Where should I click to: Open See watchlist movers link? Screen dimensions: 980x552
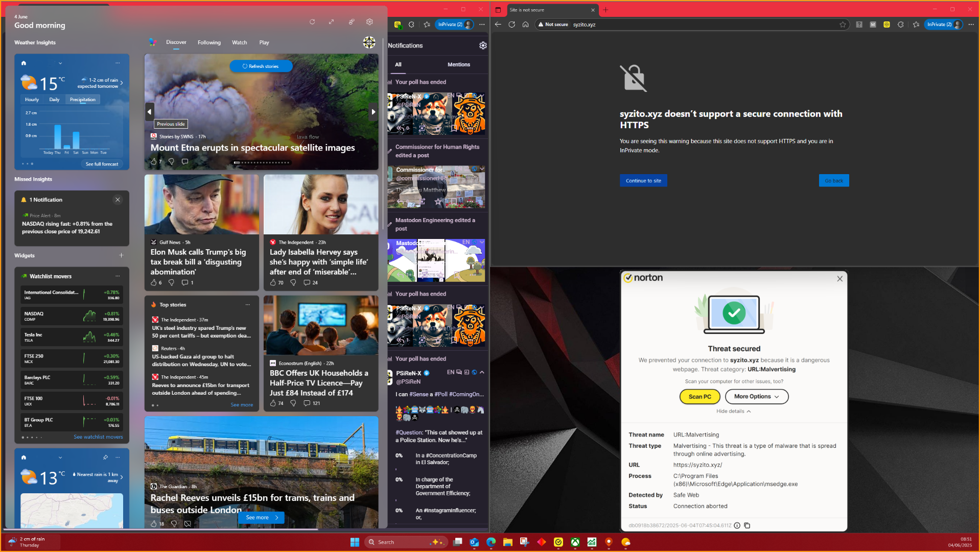click(98, 437)
